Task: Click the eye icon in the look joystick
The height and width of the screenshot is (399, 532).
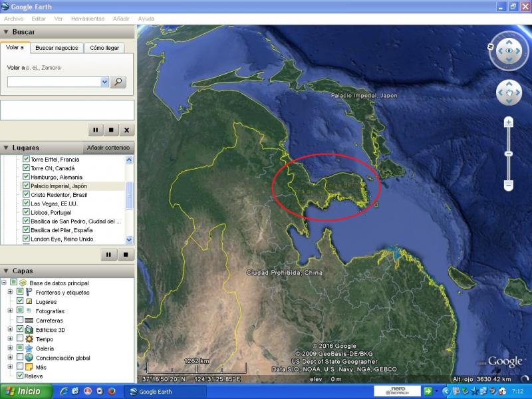Action: click(x=509, y=51)
